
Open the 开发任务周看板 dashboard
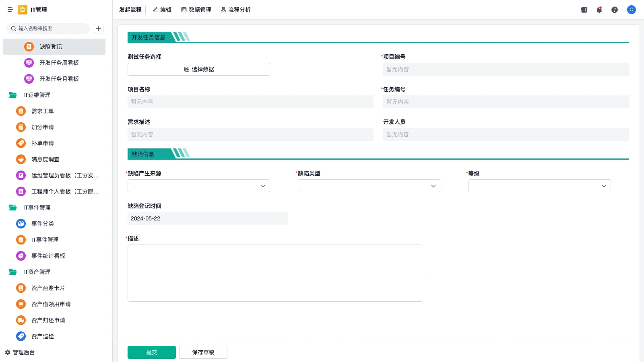tap(59, 63)
